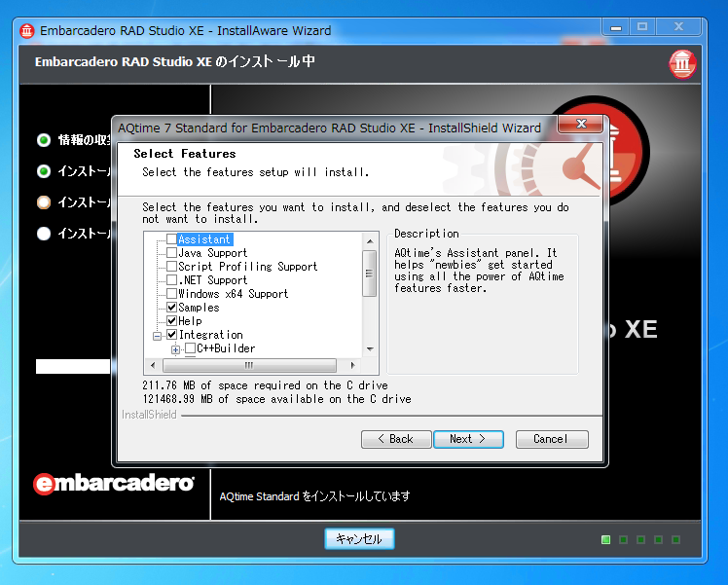Click the orange in-progress step indicator

44,202
